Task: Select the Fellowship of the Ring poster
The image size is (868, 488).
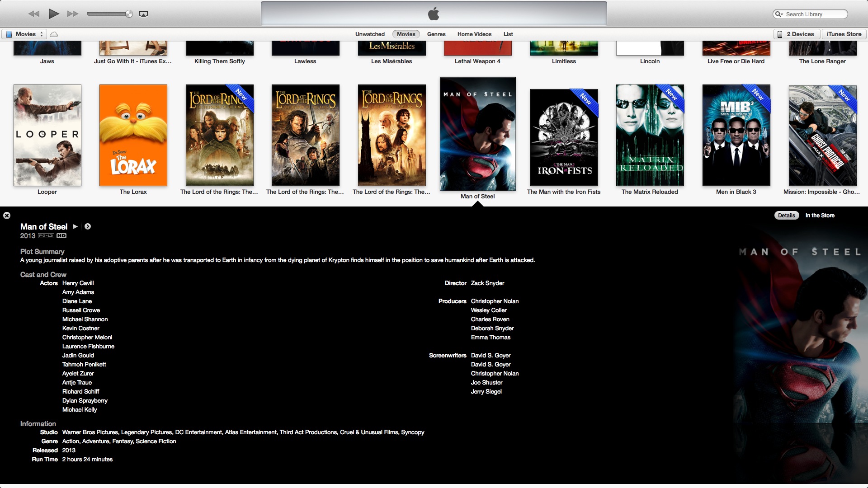Action: [x=220, y=135]
